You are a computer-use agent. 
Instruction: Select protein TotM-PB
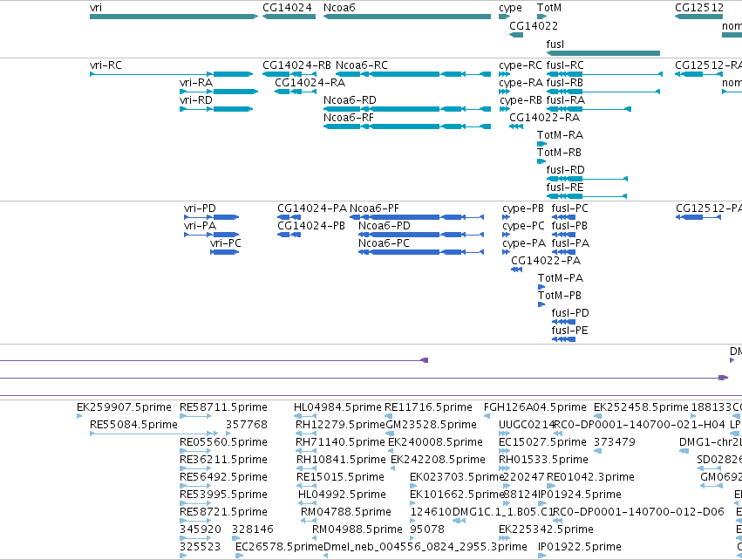click(541, 304)
